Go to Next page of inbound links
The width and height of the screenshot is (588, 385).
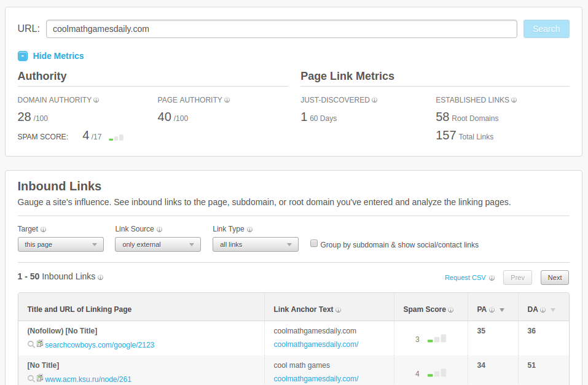[555, 278]
